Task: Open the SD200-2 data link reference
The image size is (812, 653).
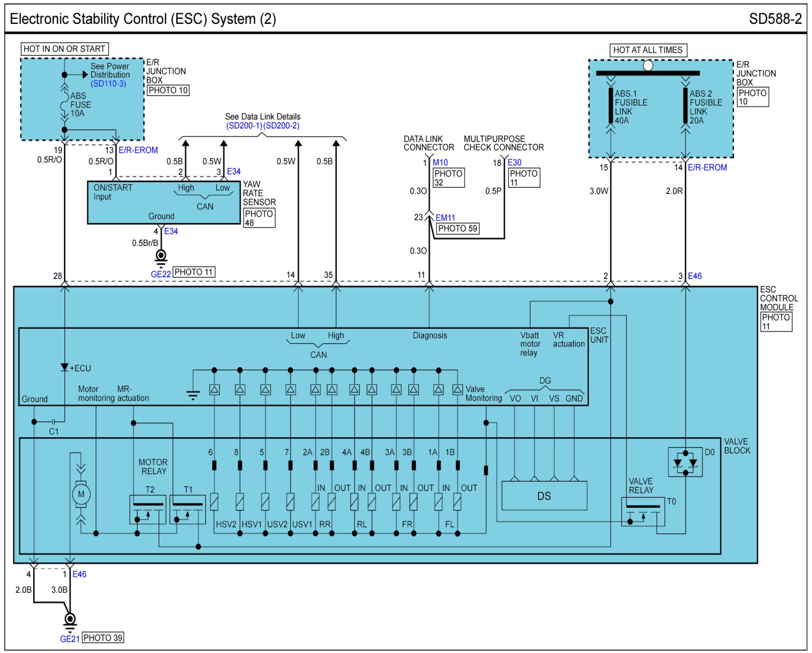Action: (x=281, y=126)
